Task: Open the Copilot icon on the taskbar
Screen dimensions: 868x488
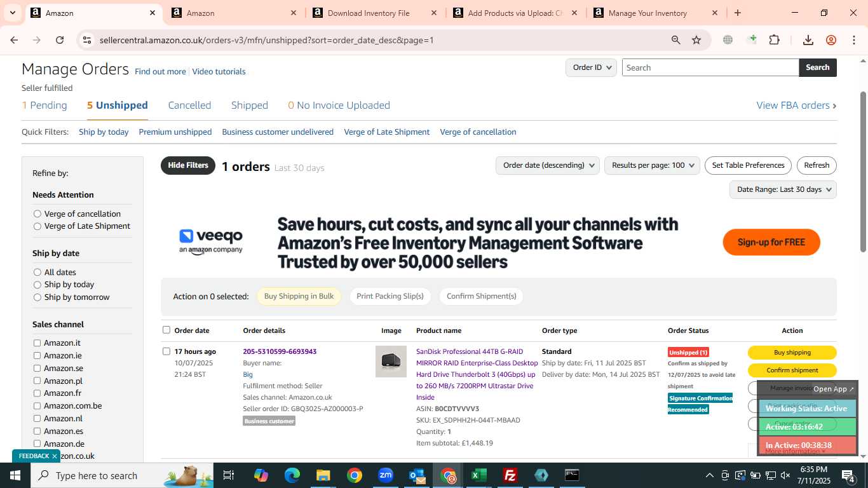Action: pos(261,475)
